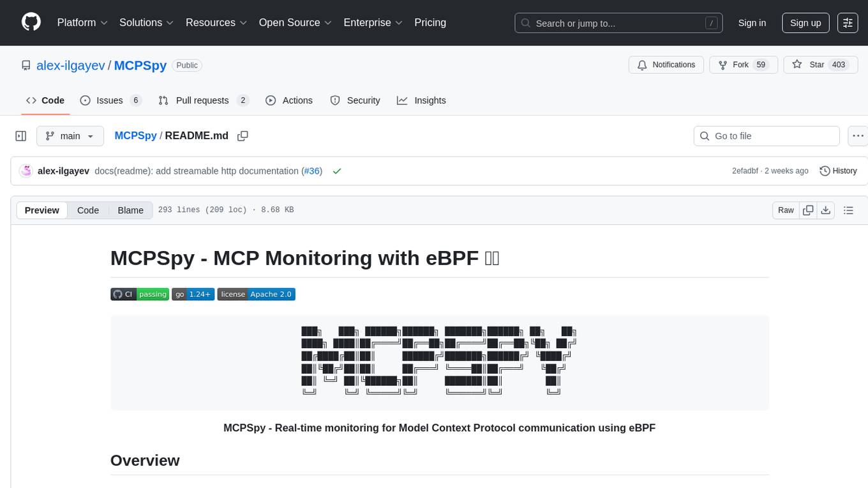The width and height of the screenshot is (868, 488).
Task: Open the Insights tab
Action: tap(421, 100)
